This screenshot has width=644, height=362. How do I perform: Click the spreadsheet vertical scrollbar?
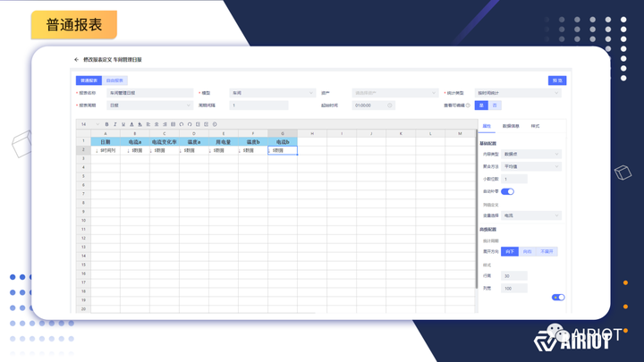[x=477, y=209]
